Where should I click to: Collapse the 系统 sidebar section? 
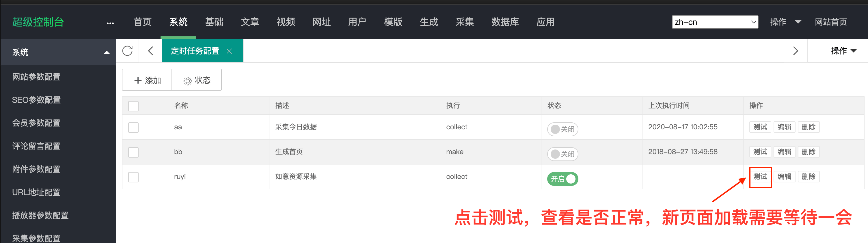107,52
